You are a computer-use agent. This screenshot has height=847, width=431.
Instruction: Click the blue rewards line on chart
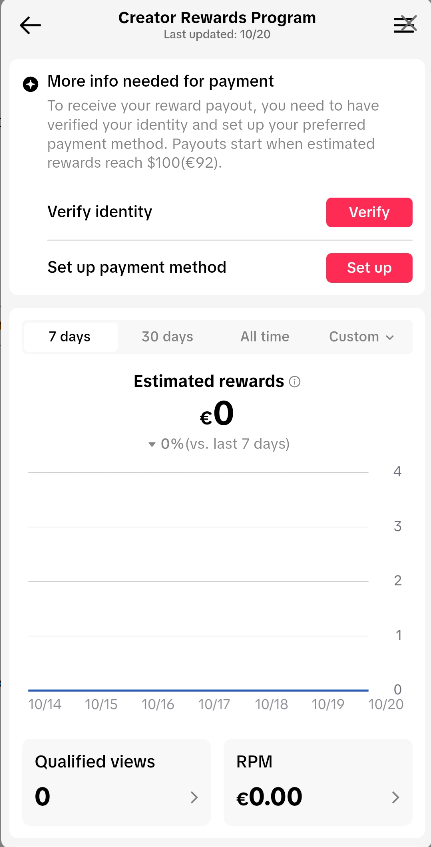(x=198, y=690)
